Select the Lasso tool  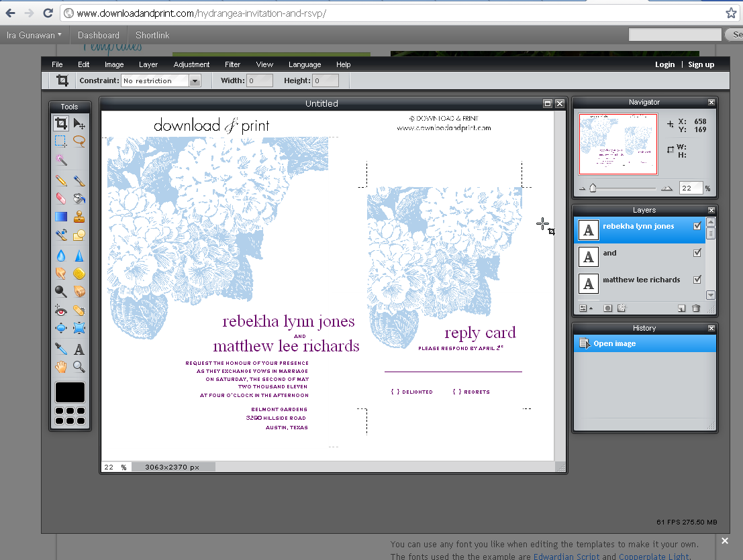click(x=79, y=141)
